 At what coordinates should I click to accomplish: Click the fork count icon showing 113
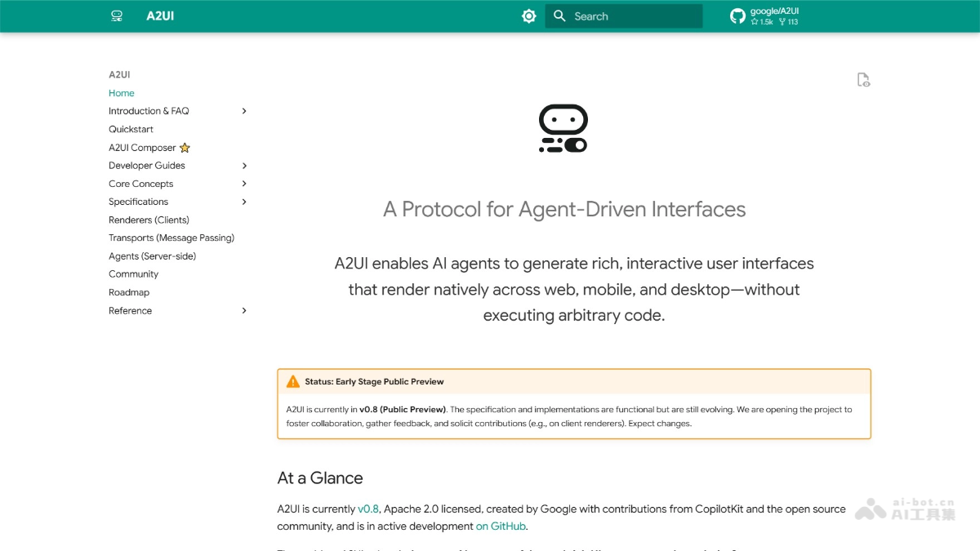coord(782,22)
